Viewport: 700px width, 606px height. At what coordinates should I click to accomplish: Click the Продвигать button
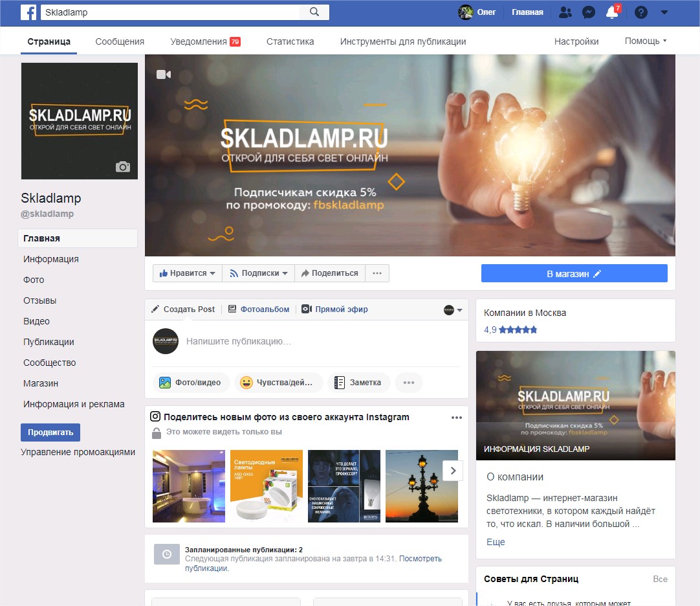point(50,432)
